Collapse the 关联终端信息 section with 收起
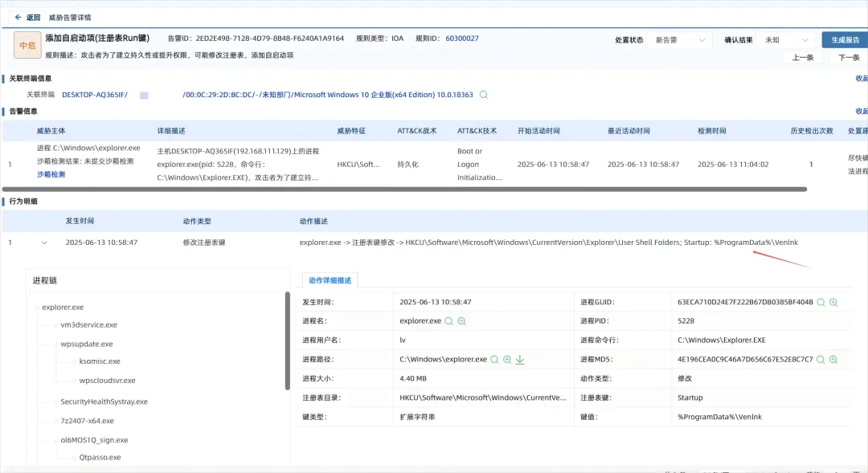Viewport: 868px width, 473px height. tap(861, 79)
